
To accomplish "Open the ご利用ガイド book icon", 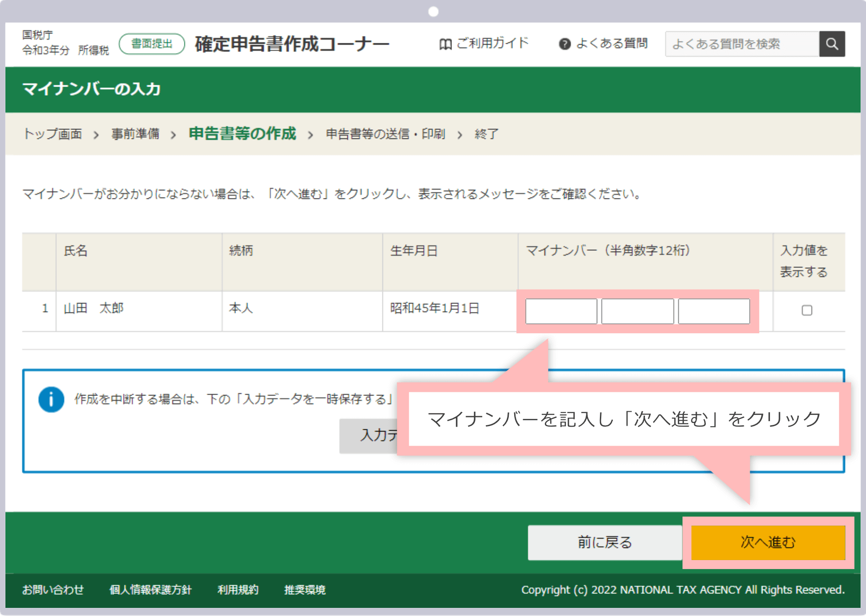I will (x=446, y=43).
